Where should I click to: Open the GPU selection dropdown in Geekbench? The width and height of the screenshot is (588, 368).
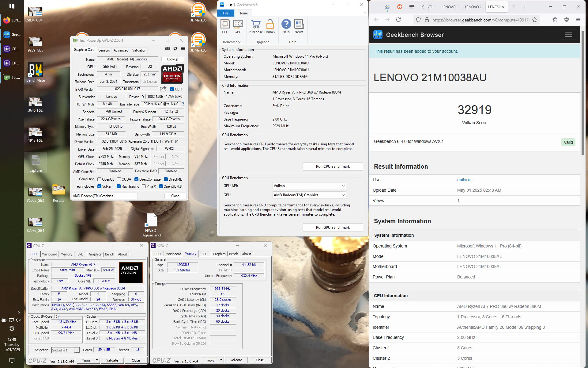tap(309, 195)
